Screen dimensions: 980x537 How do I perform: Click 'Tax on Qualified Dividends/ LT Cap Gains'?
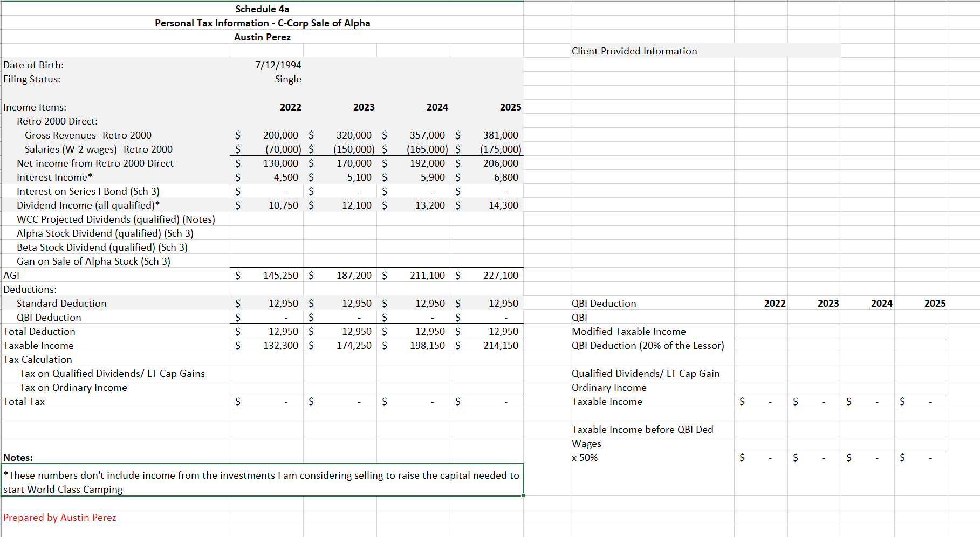(112, 373)
